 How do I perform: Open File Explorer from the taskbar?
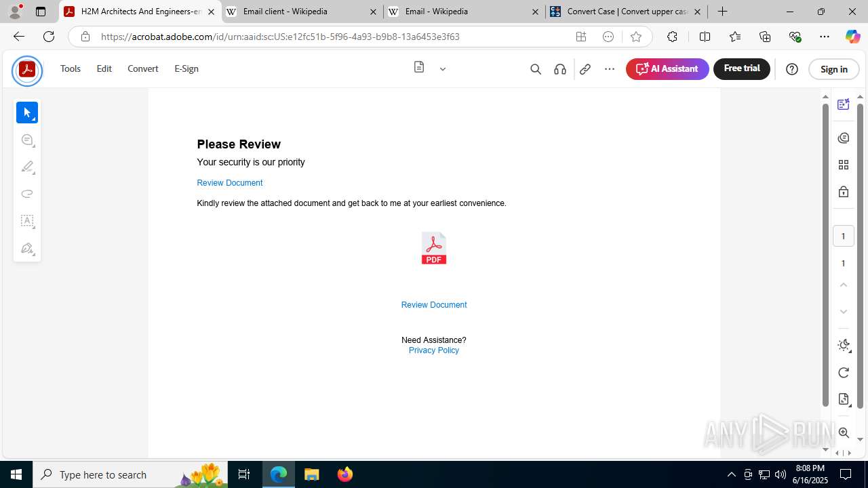coord(312,474)
